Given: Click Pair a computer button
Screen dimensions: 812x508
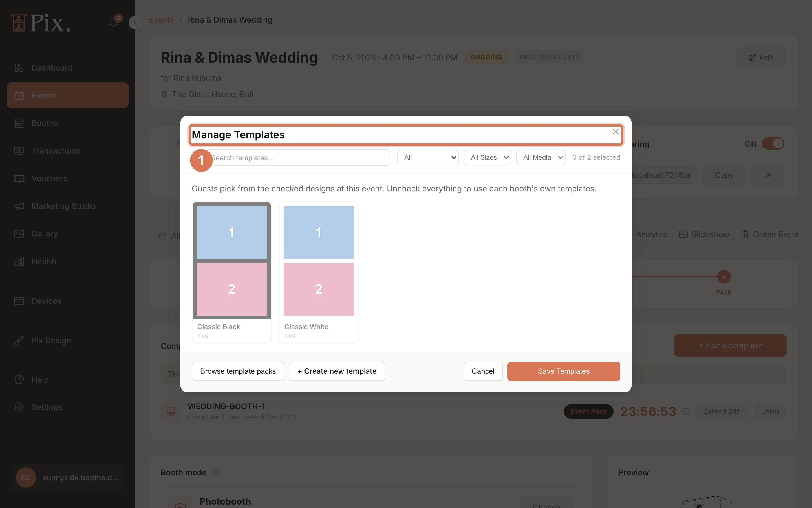Looking at the screenshot, I should 730,346.
